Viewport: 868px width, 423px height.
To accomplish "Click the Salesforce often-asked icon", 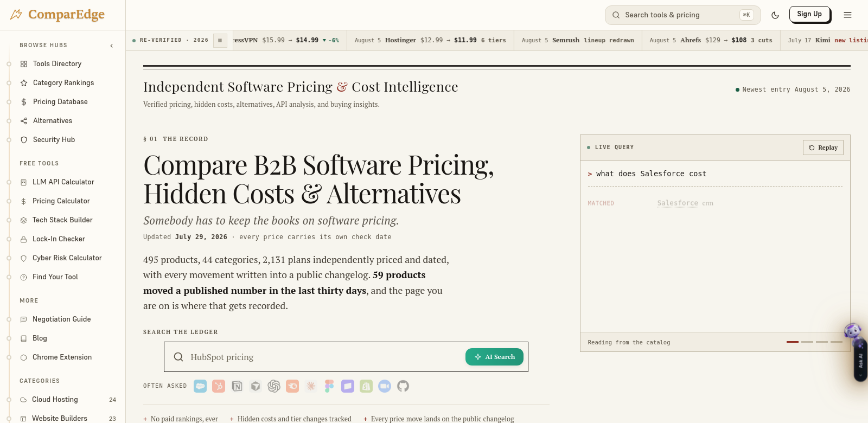I will coord(200,386).
